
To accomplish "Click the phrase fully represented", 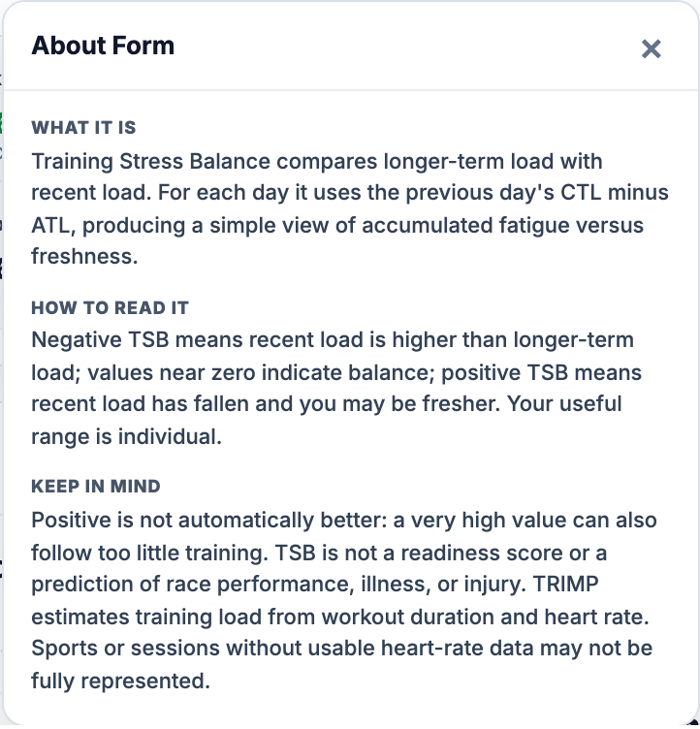I will (120, 681).
